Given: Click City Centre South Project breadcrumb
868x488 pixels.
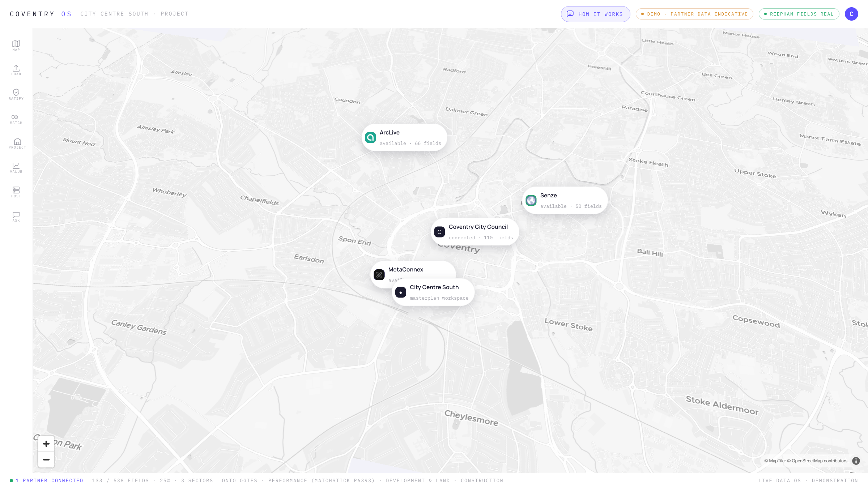Looking at the screenshot, I should coord(134,14).
